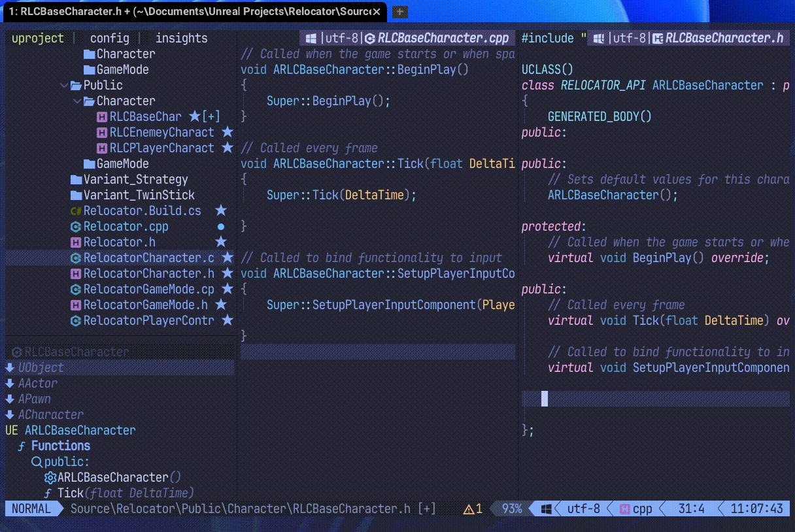The image size is (795, 532).
Task: Click the utf-8 encoding in status bar
Action: [583, 508]
